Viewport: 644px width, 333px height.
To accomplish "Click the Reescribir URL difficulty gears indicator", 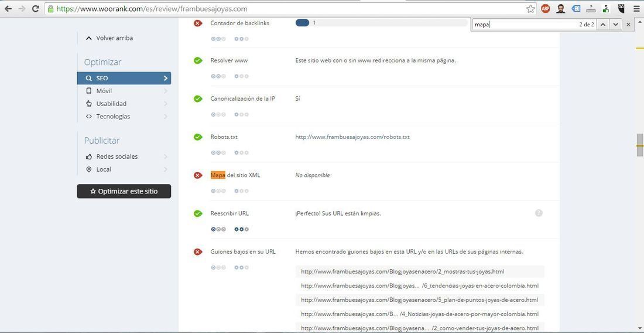I will (x=241, y=229).
